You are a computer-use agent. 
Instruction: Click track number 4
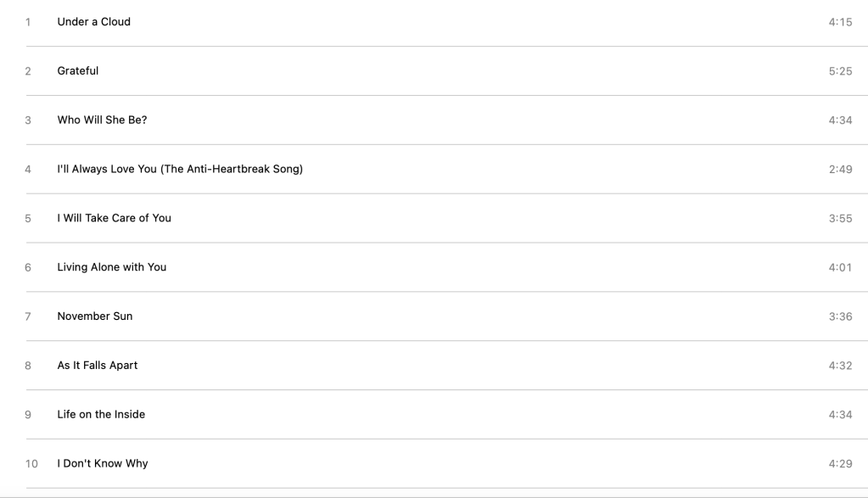click(x=28, y=170)
